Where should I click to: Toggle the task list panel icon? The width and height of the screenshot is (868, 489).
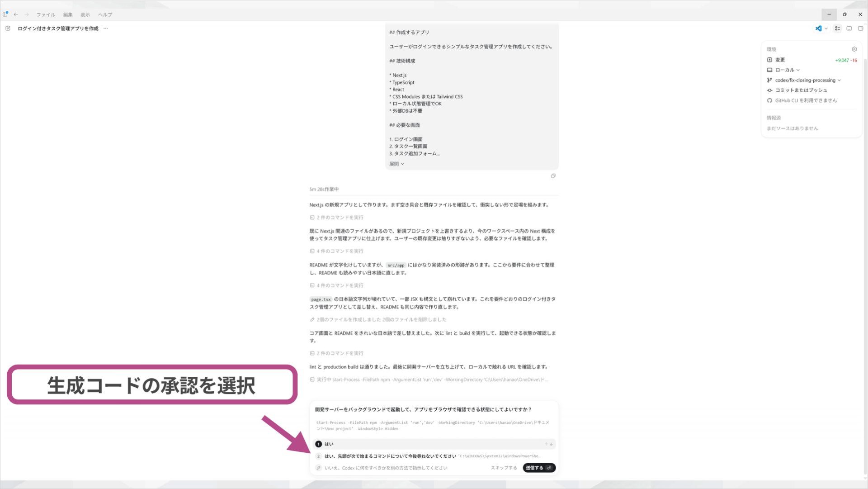[x=837, y=28]
